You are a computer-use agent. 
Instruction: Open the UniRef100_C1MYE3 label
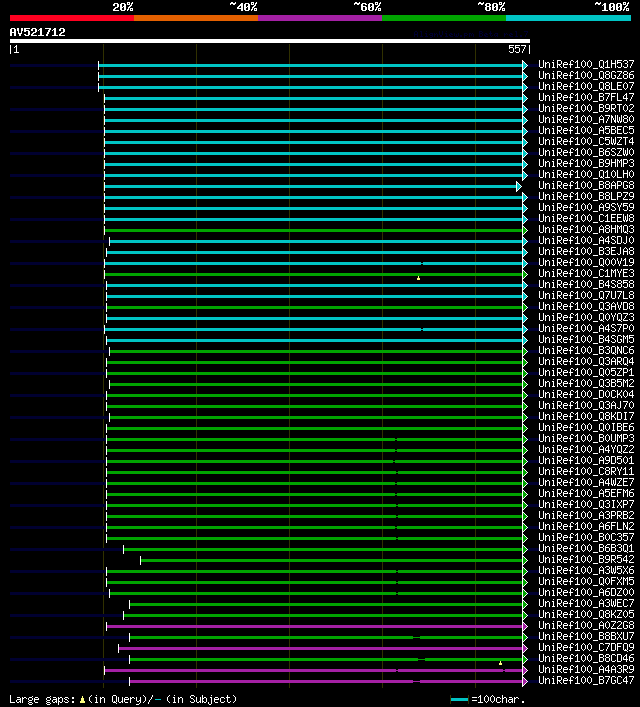(x=586, y=274)
